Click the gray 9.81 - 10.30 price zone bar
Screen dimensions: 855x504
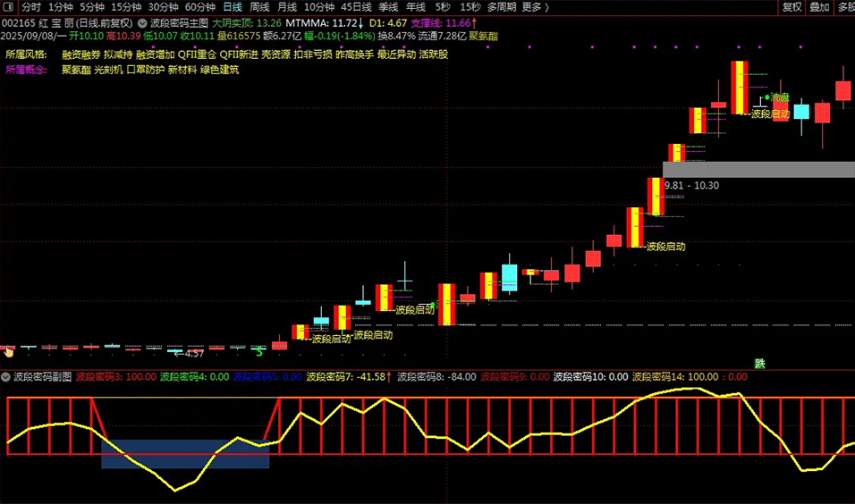pyautogui.click(x=758, y=169)
